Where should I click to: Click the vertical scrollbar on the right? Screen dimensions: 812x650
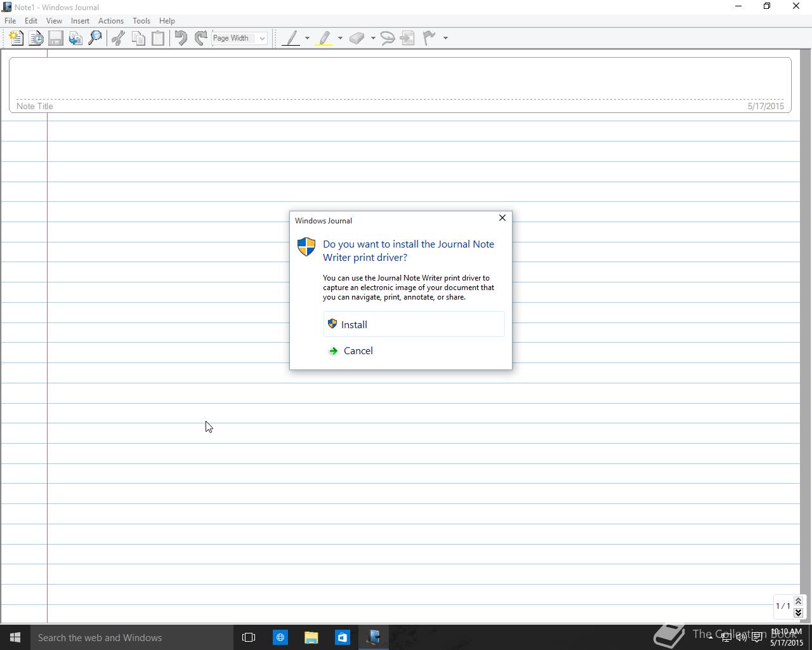(x=806, y=336)
